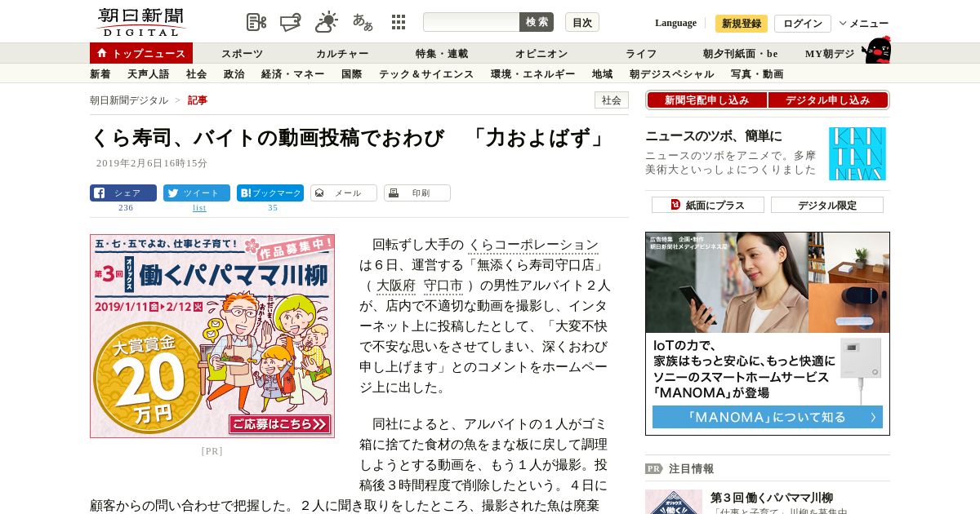Click the 紙面にプラス button
This screenshot has height=514, width=980.
pos(708,205)
